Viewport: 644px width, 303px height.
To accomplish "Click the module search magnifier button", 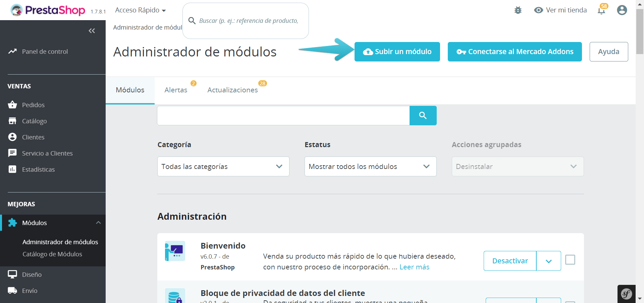I will 423,116.
